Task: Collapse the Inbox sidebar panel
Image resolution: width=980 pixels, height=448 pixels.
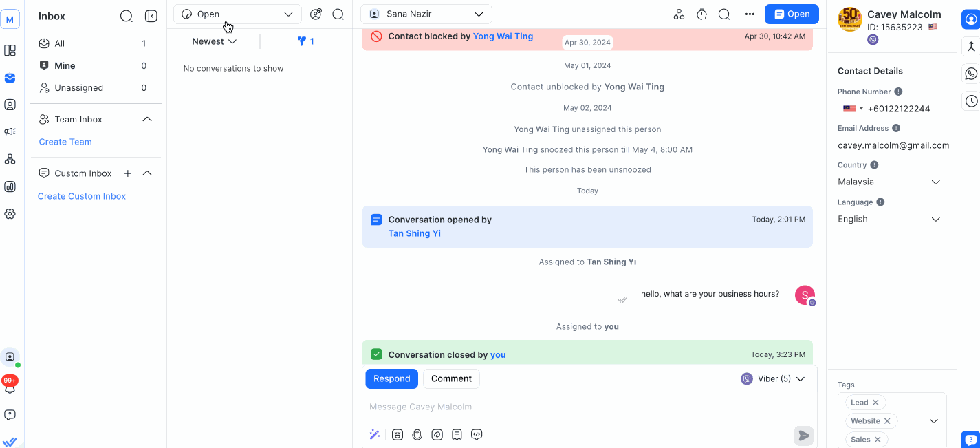Action: (151, 16)
